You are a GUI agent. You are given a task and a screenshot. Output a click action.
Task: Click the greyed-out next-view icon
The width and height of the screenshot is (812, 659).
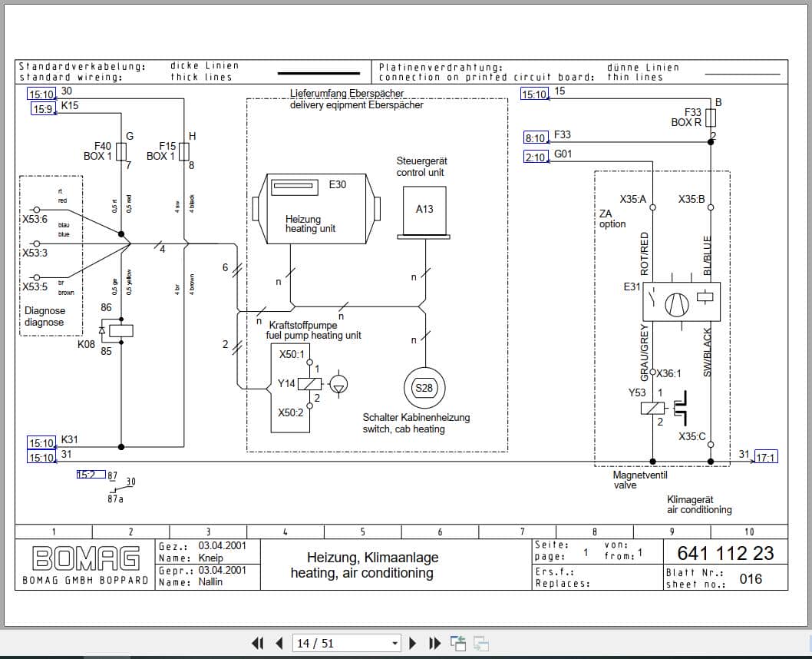481,644
